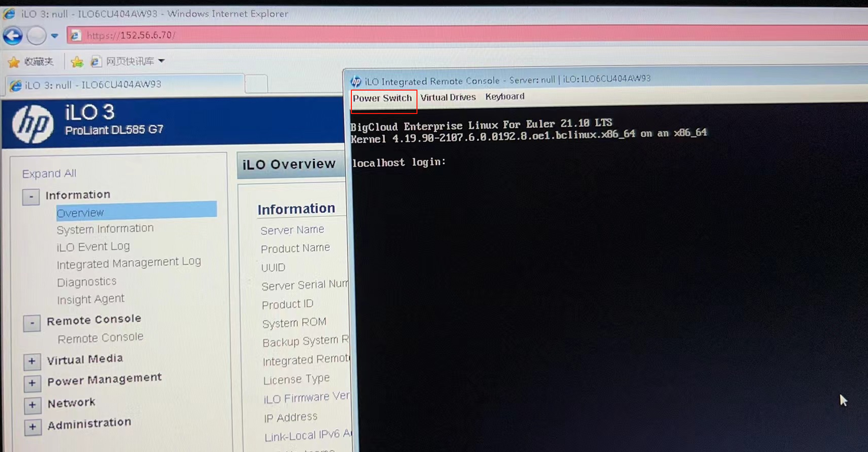
Task: Click the License Type label
Action: (x=296, y=379)
